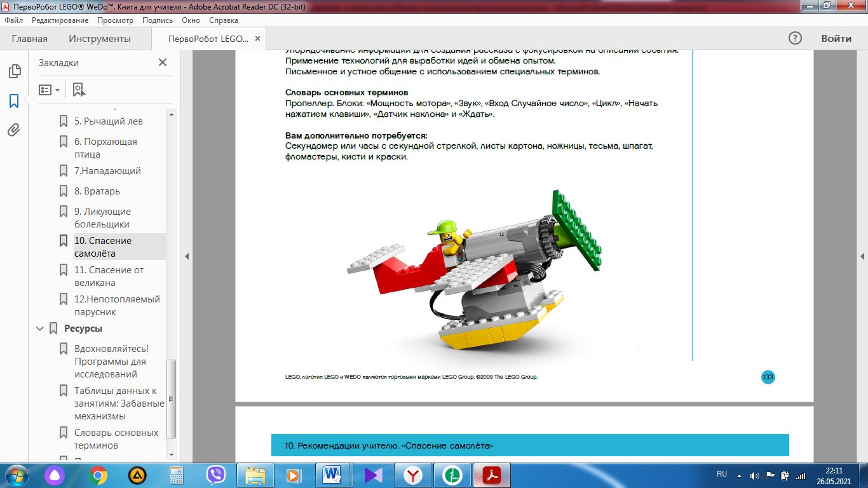The image size is (868, 488).
Task: Open the Окно menu
Action: pyautogui.click(x=191, y=20)
